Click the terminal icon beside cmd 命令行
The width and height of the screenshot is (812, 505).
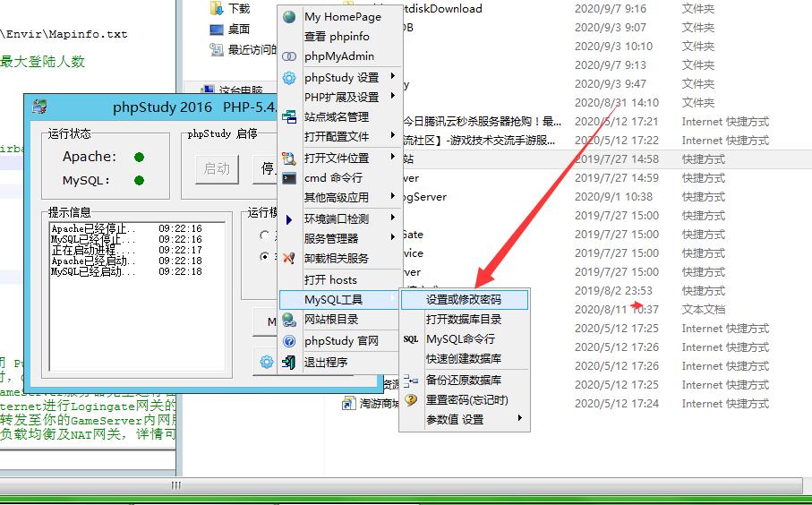pos(289,178)
